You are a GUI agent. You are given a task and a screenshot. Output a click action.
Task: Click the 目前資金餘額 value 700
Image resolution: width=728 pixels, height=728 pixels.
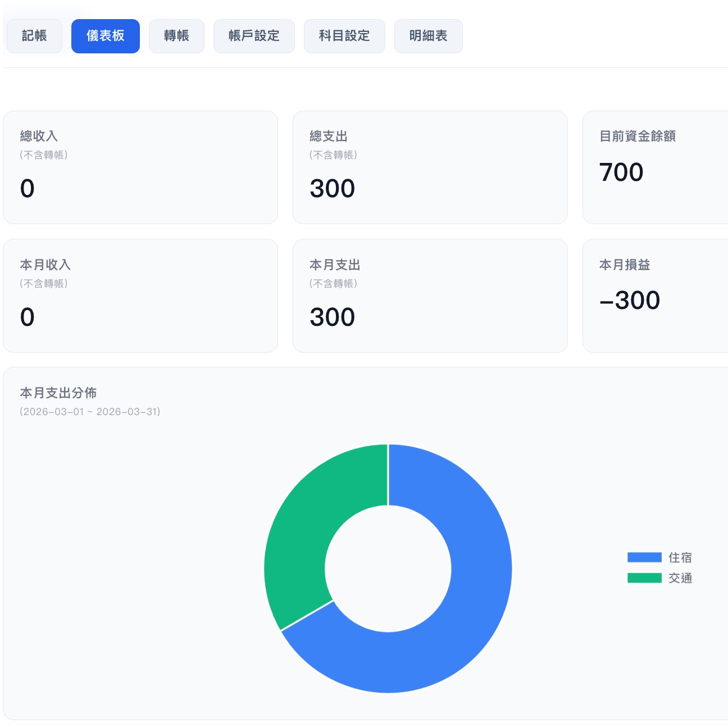click(621, 172)
